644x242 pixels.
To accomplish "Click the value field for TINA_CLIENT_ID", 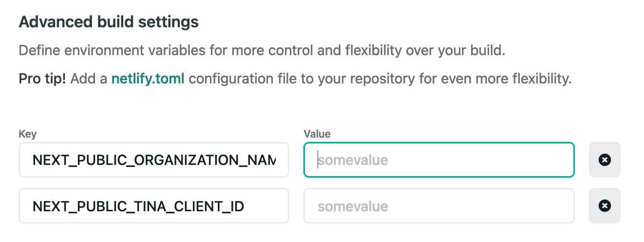I will point(439,206).
